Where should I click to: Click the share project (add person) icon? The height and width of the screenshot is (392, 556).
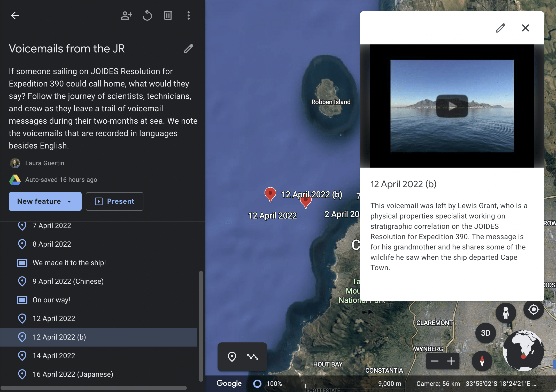[x=127, y=15]
